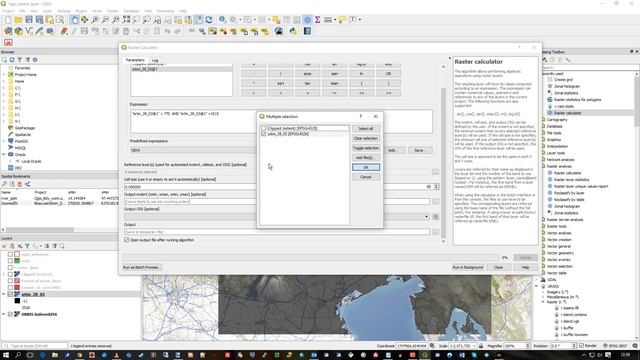The width and height of the screenshot is (640, 360).
Task: Uncheck the srtm_39_03 checkbox in Multiple selection
Action: [x=264, y=134]
